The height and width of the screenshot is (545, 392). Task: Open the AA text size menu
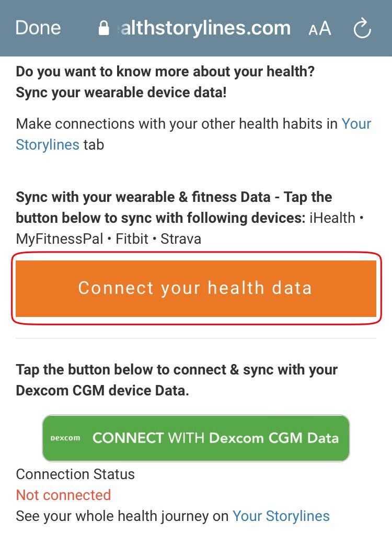320,29
